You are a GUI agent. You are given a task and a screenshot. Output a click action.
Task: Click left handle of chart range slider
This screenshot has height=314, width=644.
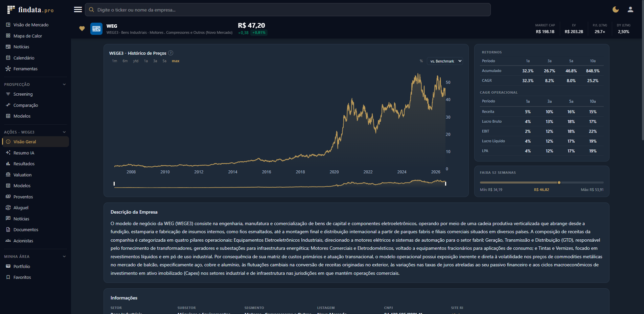[114, 184]
